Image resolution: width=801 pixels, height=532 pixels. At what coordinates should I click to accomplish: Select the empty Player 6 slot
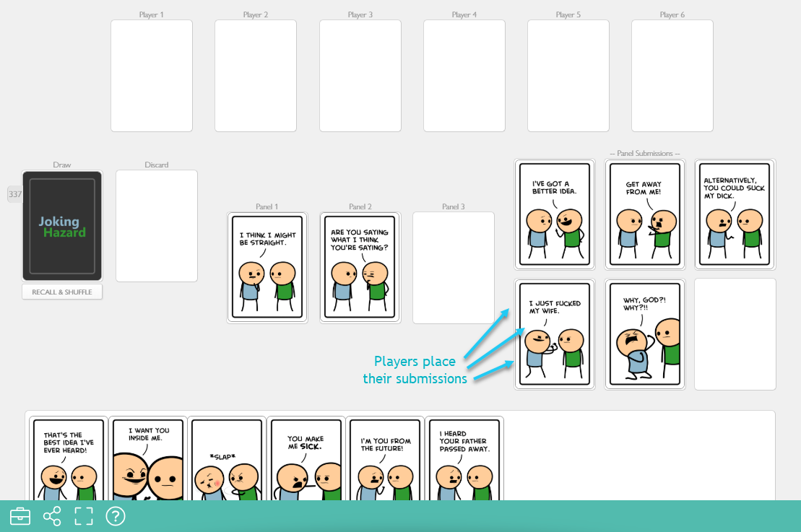coord(672,76)
